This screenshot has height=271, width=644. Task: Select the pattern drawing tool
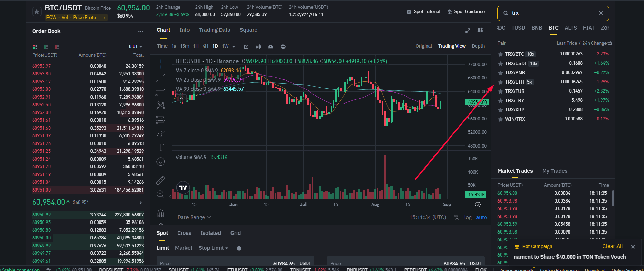click(x=160, y=106)
